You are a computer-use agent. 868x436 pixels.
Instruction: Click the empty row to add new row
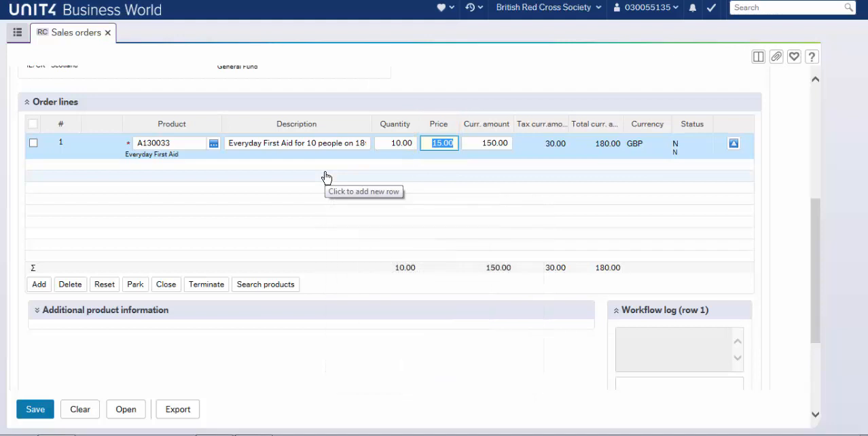pos(389,176)
